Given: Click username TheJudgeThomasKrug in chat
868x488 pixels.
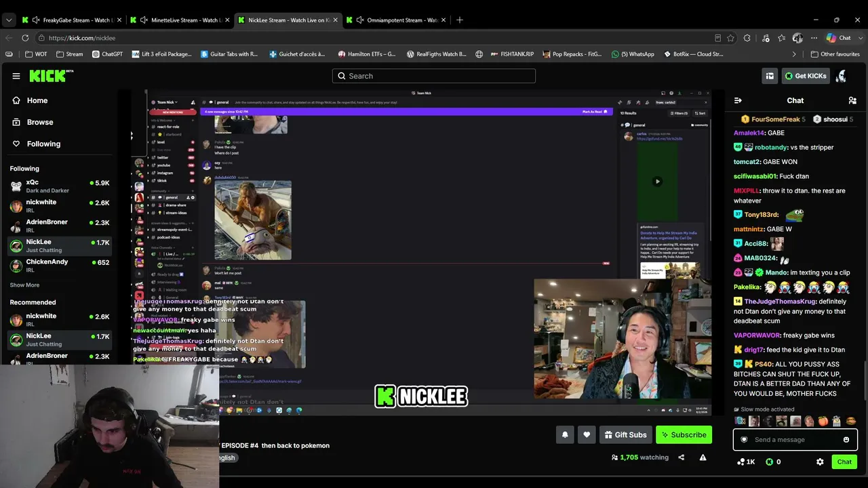Looking at the screenshot, I should click(x=780, y=302).
